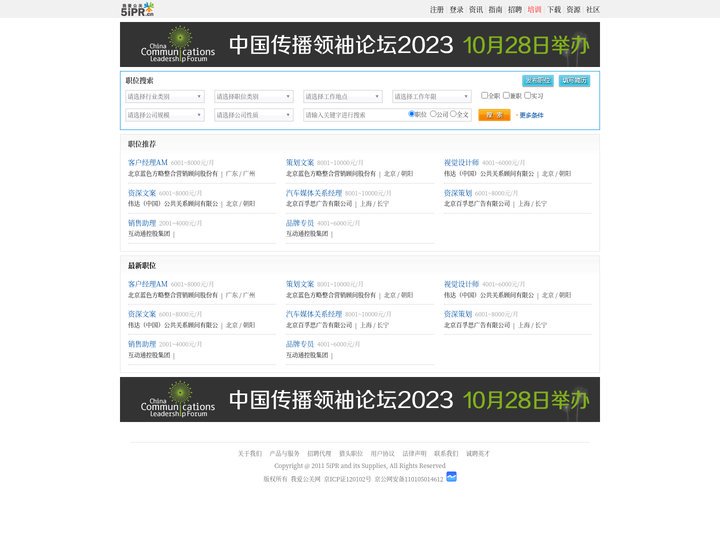Open the 请选择公司性质 dropdown
This screenshot has width=720, height=540.
(x=254, y=115)
